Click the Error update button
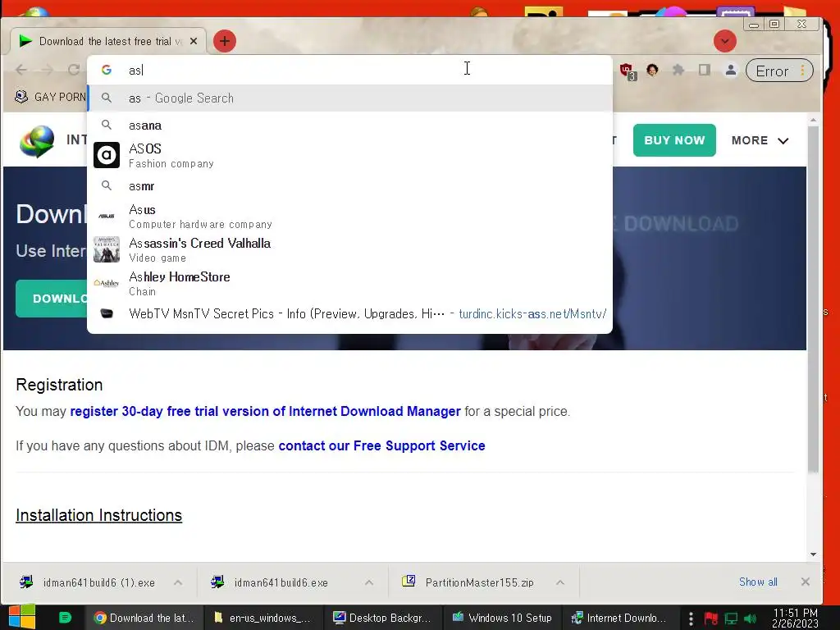Image resolution: width=840 pixels, height=630 pixels. (779, 71)
